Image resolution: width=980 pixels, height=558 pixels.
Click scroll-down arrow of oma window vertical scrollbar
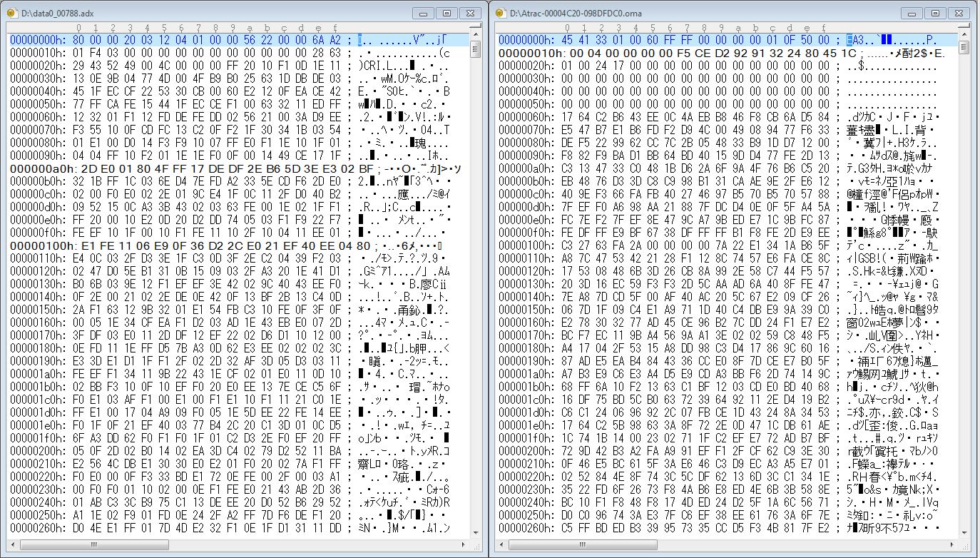964,532
